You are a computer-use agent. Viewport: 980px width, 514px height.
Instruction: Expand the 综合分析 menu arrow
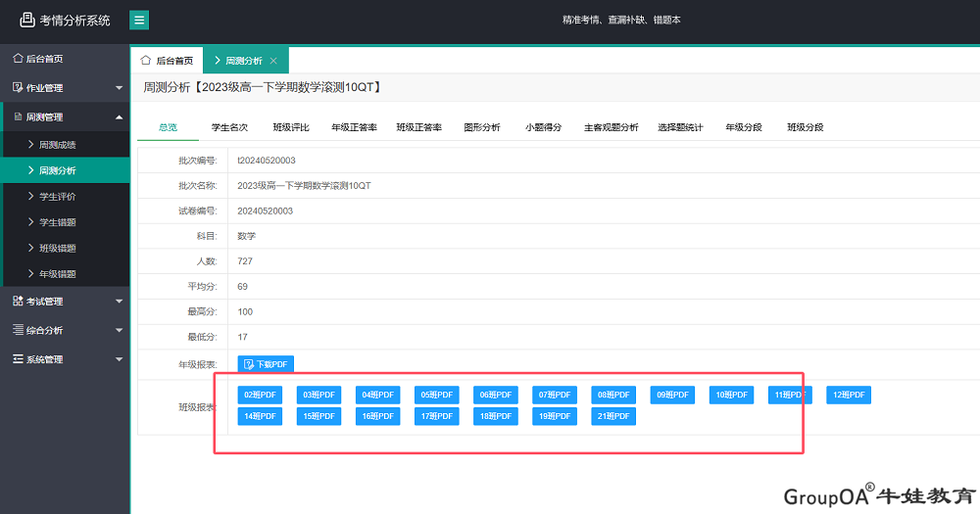119,330
